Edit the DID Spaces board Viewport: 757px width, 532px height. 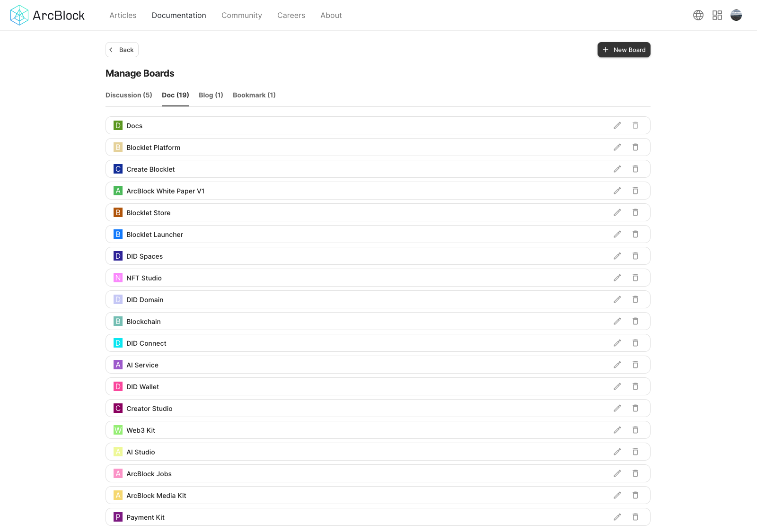tap(617, 256)
